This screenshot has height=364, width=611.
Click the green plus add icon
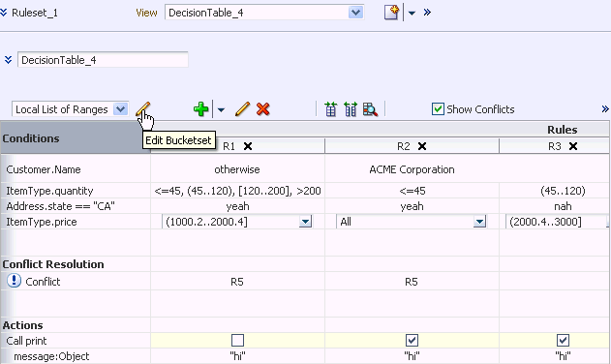click(x=200, y=109)
